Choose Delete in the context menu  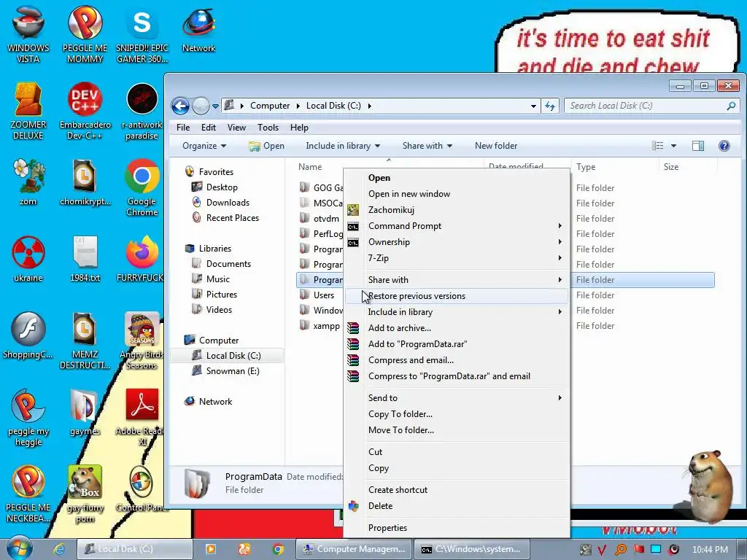(x=456, y=506)
